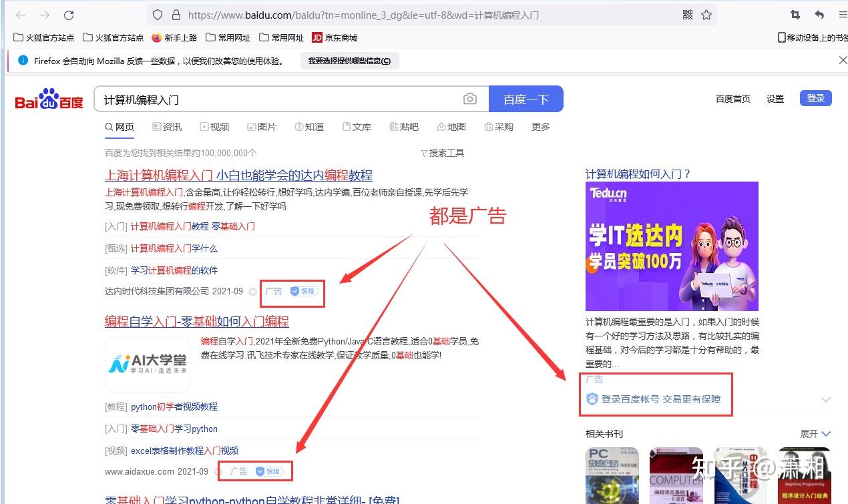The image size is (848, 504).
Task: Select the 网页 search tab
Action: click(x=120, y=127)
